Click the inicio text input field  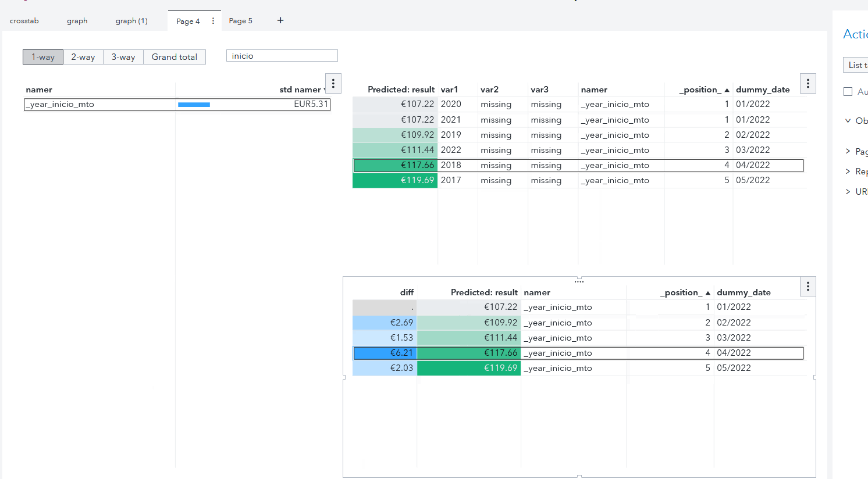click(x=282, y=55)
